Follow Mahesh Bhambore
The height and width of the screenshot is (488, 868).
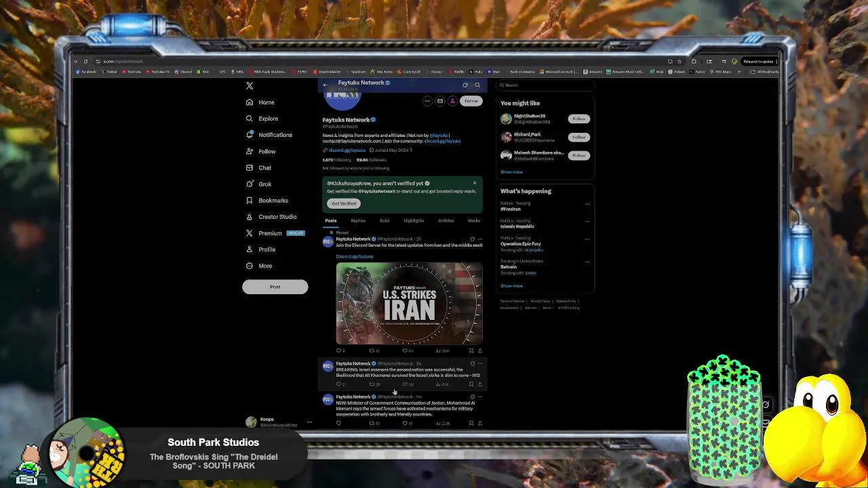point(578,155)
